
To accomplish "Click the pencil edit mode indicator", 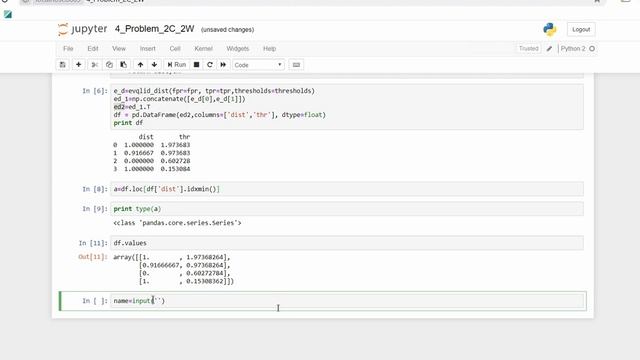I will pyautogui.click(x=549, y=49).
